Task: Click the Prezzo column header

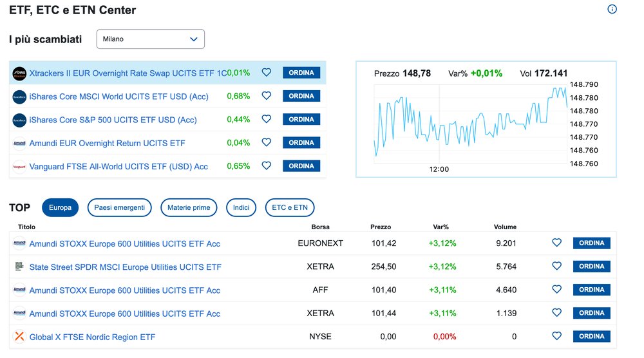Action: [381, 227]
